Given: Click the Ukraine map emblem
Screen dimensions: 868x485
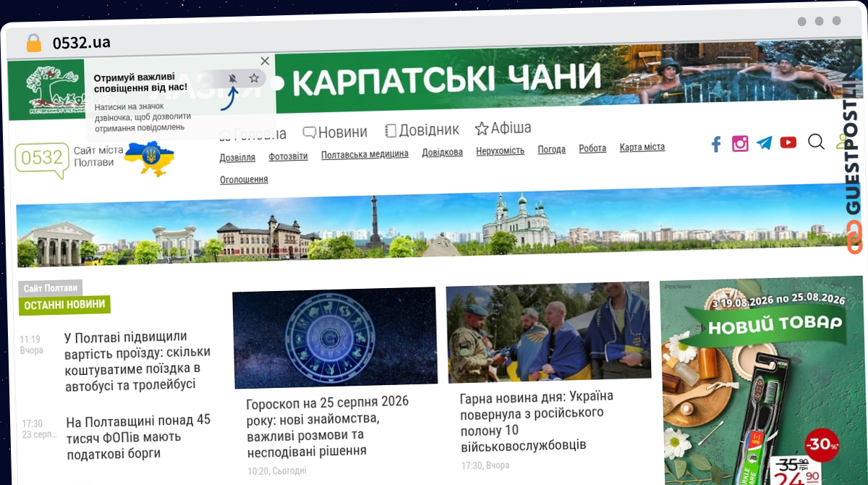Looking at the screenshot, I should click(x=149, y=159).
